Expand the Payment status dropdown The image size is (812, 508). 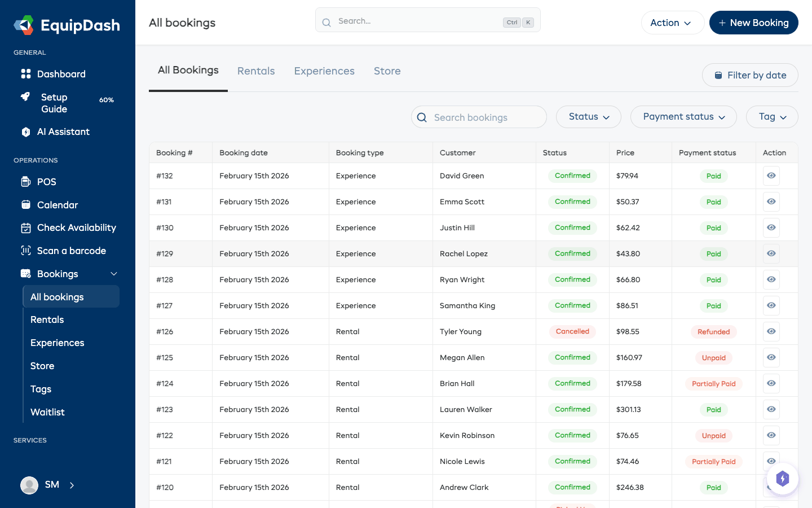[683, 117]
